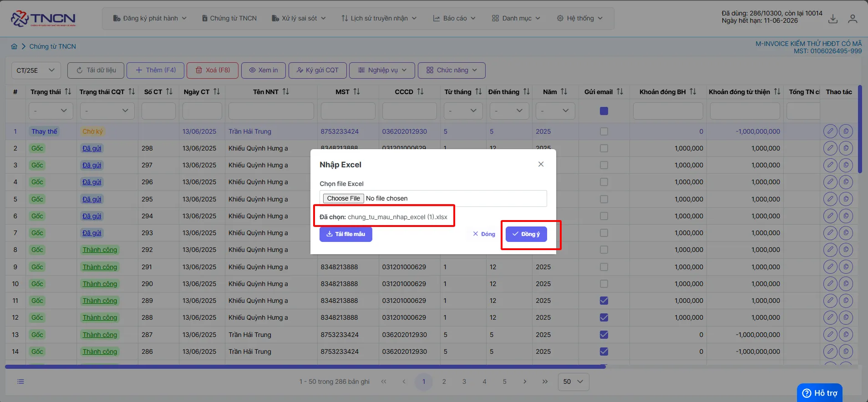
Task: Sort by Ngày CT column
Action: 217,92
